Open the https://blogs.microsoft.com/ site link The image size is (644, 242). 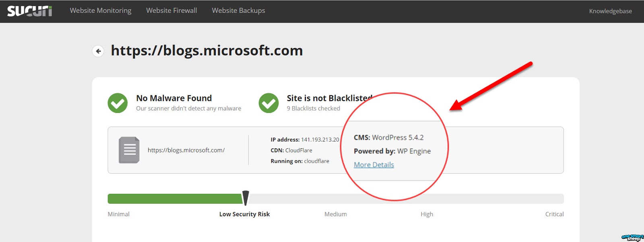coord(186,150)
